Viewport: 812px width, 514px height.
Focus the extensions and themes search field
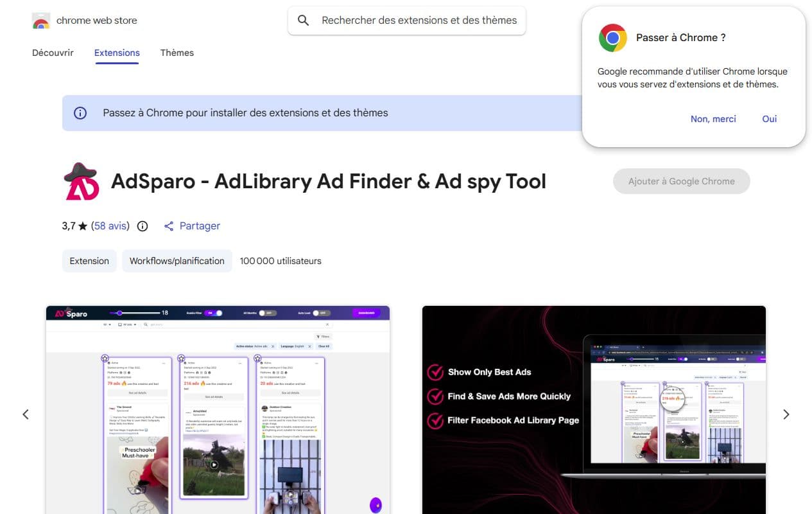point(406,21)
